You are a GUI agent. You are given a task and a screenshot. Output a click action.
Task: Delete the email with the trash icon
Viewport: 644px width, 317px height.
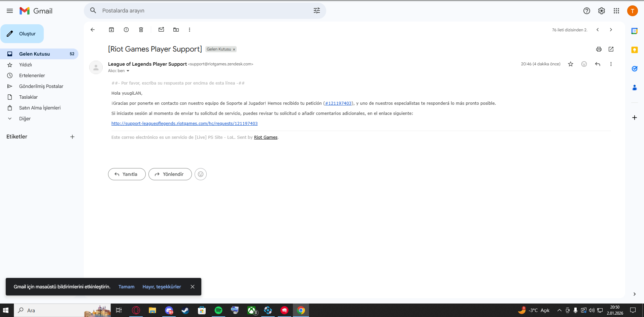[141, 30]
